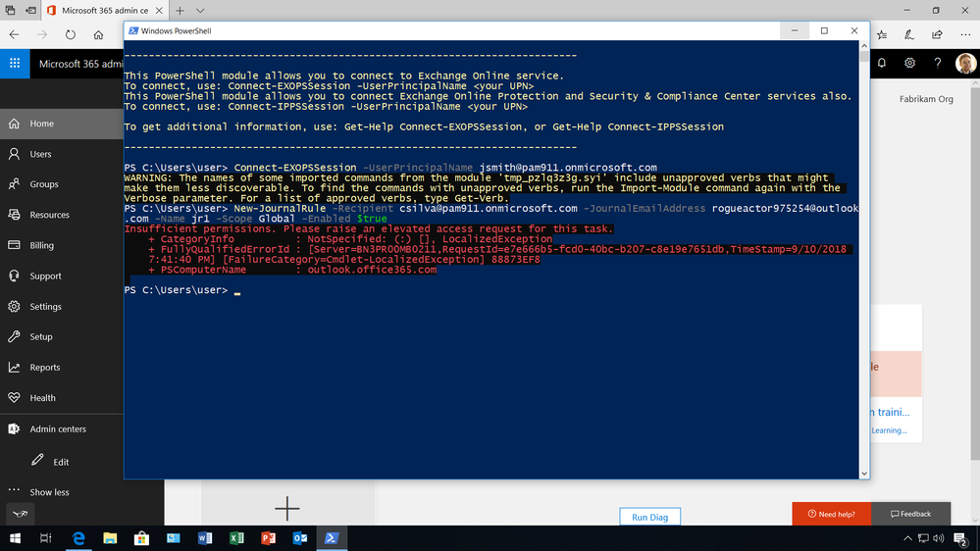
Task: Click the Feedback button
Action: (910, 514)
